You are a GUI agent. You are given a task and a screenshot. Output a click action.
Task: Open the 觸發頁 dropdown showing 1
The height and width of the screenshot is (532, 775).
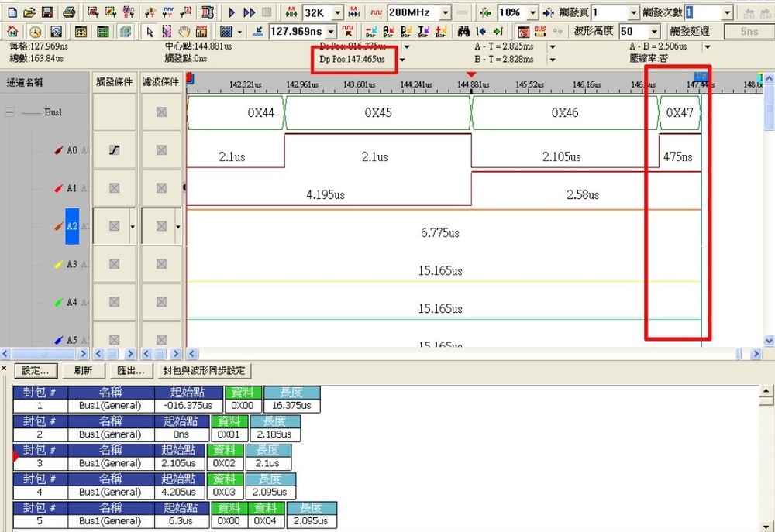coord(634,13)
